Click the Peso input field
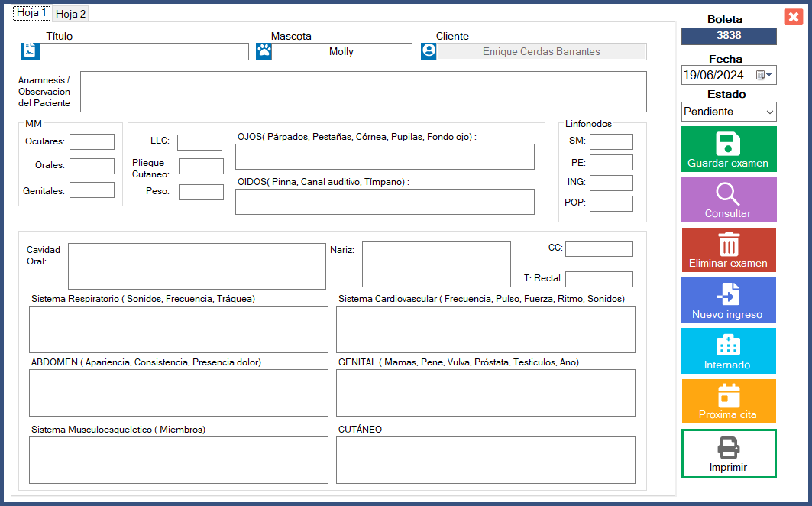Viewport: 812px width, 506px height. coord(202,192)
